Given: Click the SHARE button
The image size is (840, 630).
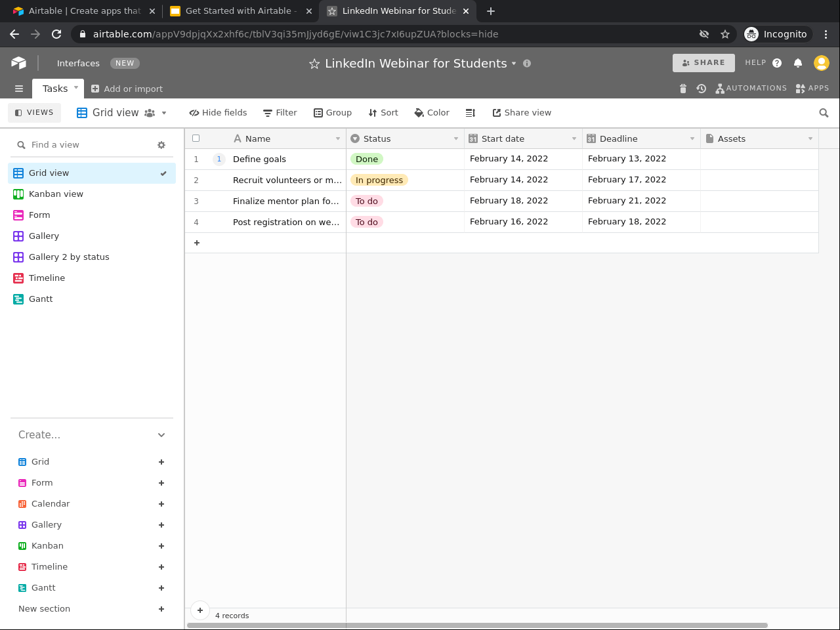Looking at the screenshot, I should [703, 63].
